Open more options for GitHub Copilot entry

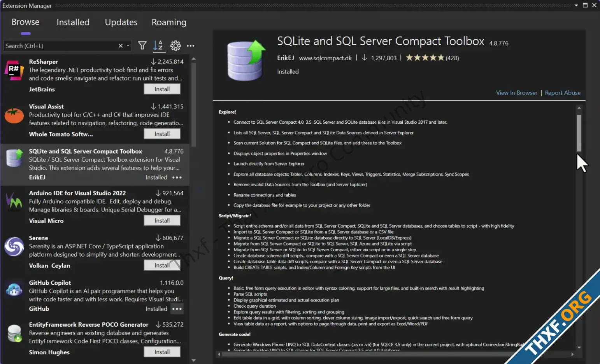(x=177, y=309)
